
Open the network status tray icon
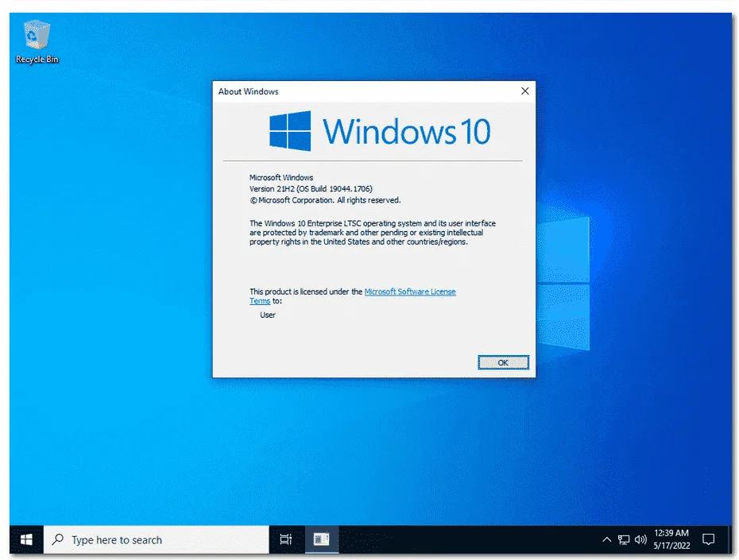[624, 540]
